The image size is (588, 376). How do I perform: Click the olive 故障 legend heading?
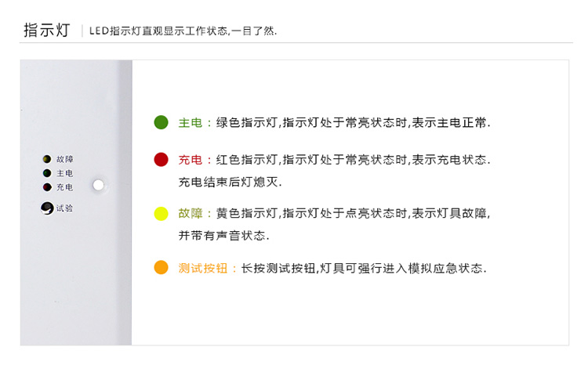coord(191,213)
